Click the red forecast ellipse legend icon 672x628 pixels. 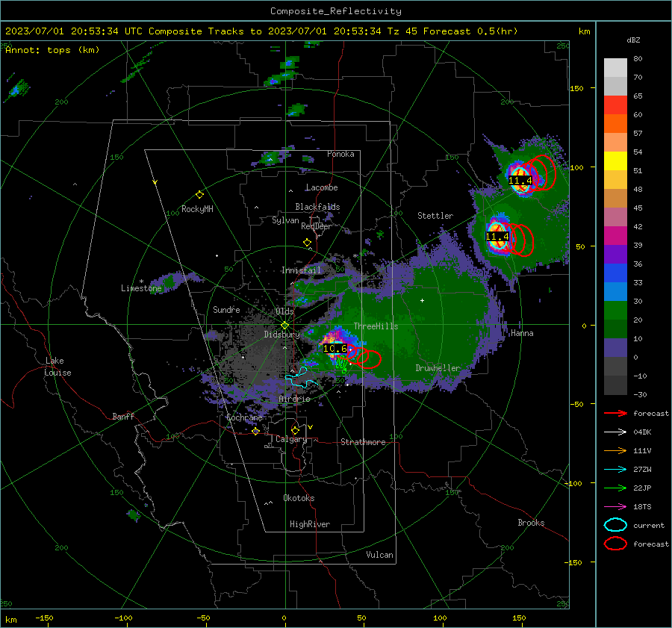click(x=615, y=544)
